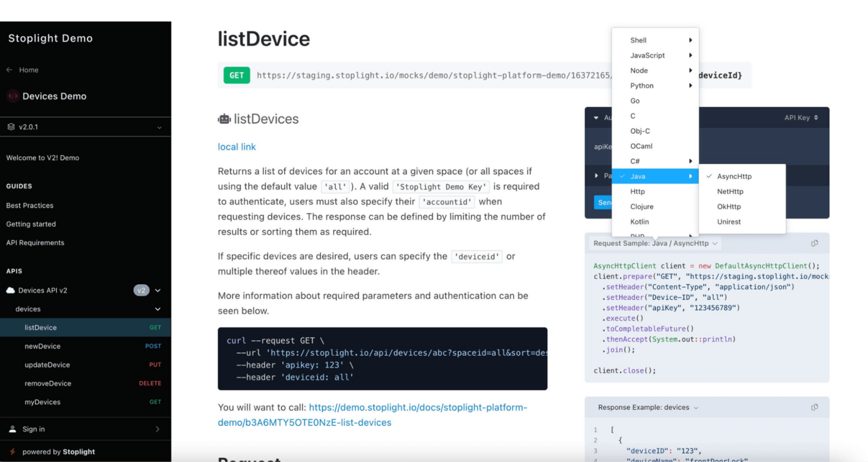Expand the Shell submenu arrow
868x462 pixels.
[x=690, y=40]
